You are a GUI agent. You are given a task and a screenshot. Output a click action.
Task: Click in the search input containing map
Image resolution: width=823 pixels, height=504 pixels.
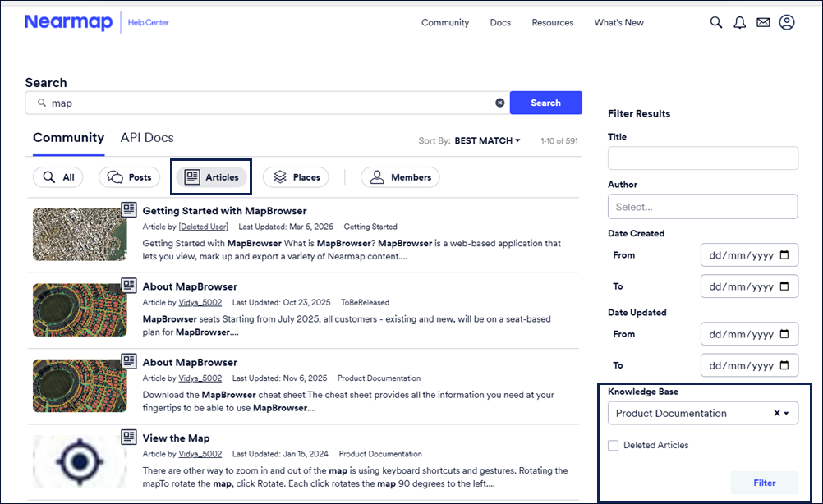267,103
